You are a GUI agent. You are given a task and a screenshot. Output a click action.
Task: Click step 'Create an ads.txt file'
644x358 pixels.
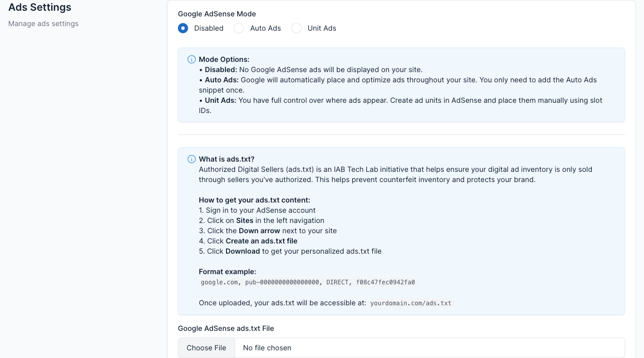point(248,241)
